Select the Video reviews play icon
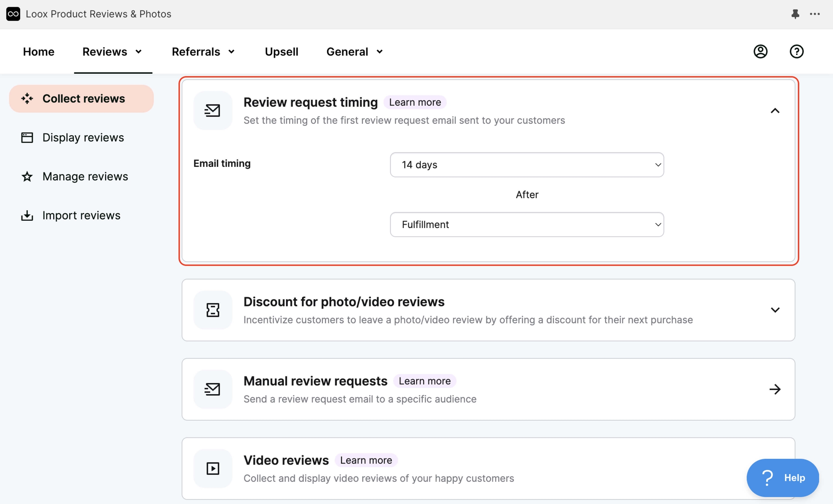 [x=213, y=468]
